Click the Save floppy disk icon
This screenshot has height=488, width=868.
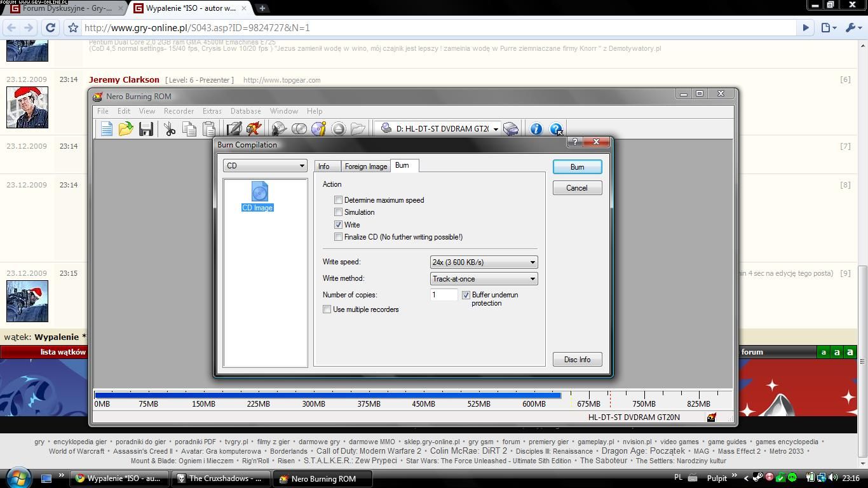[146, 129]
